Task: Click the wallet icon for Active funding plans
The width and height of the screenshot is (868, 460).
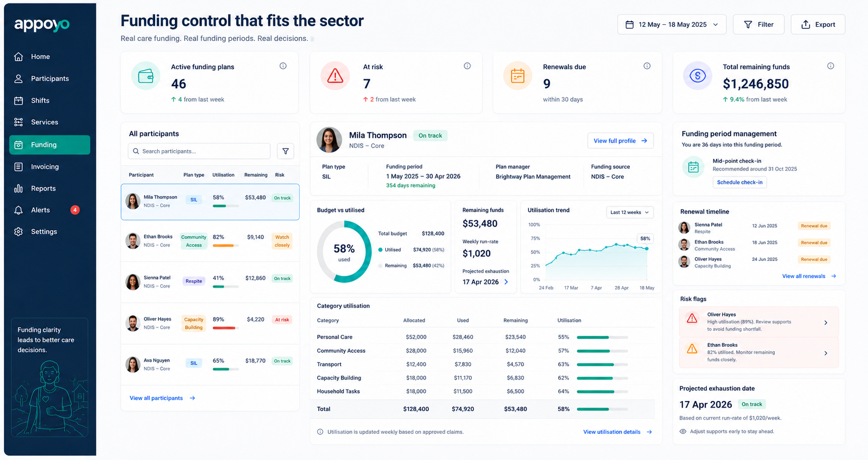Action: (x=146, y=76)
